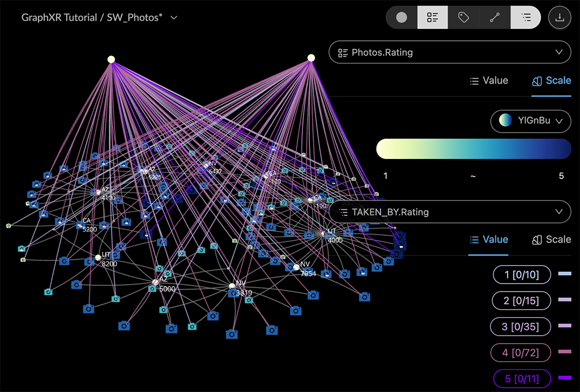Click the rating 2 [0/15] pill button

click(521, 301)
